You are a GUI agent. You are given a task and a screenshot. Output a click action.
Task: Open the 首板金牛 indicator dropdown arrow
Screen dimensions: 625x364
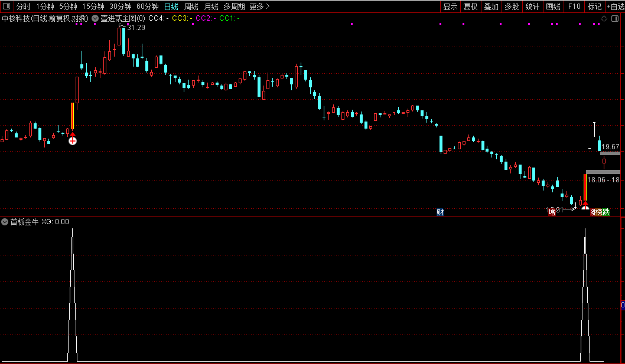pyautogui.click(x=5, y=222)
